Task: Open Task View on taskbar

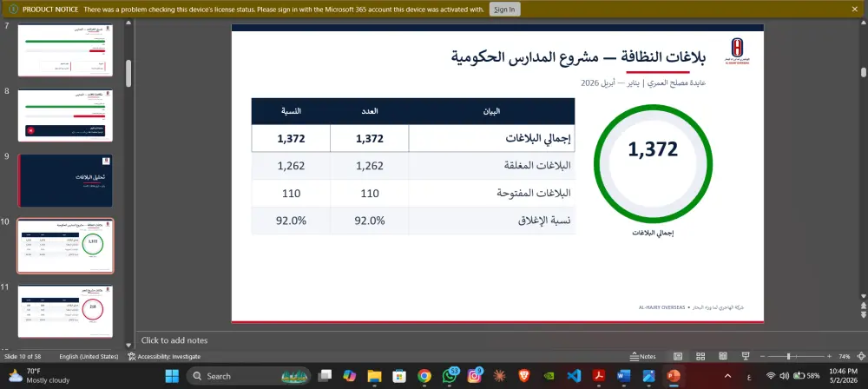Action: point(325,376)
